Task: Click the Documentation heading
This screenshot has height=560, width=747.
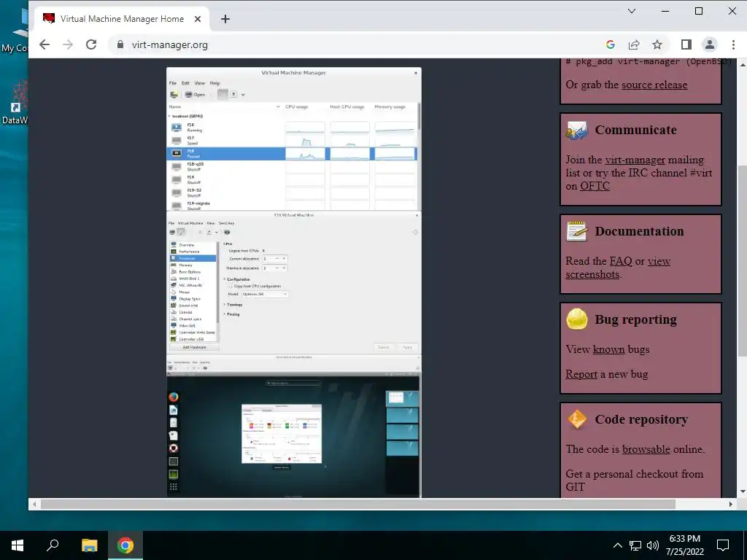Action: click(x=639, y=231)
